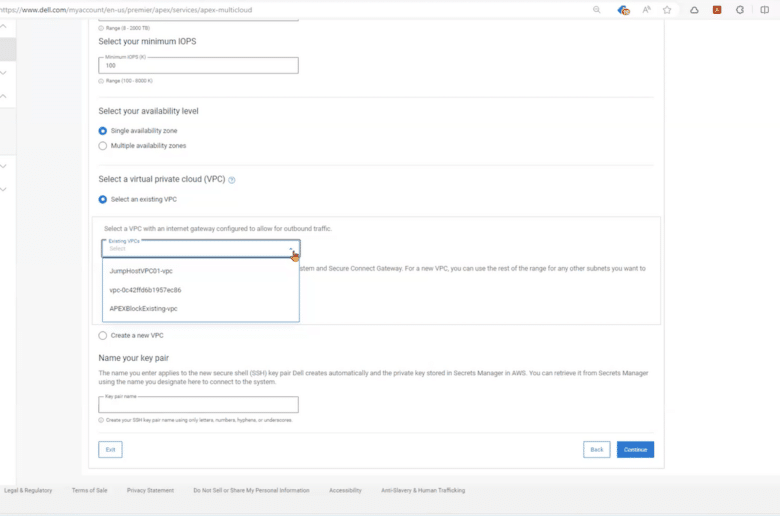
Task: Open Privacy Statement footer link
Action: click(x=150, y=491)
